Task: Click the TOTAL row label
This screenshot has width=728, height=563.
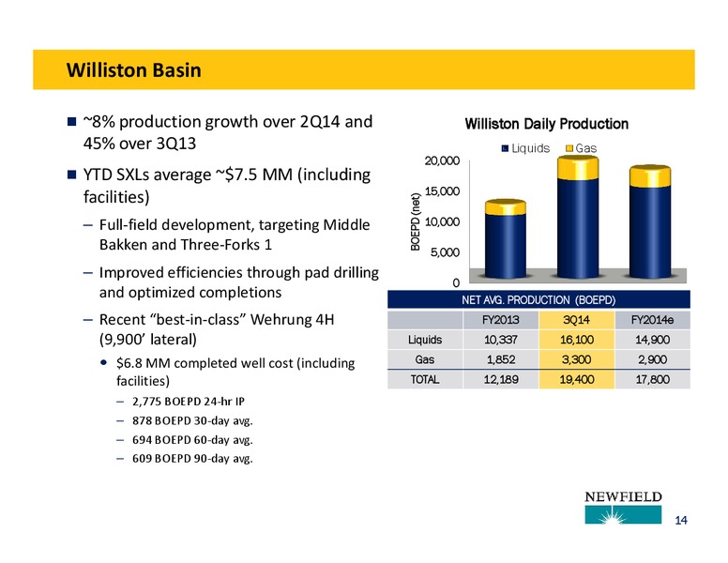Action: click(425, 379)
